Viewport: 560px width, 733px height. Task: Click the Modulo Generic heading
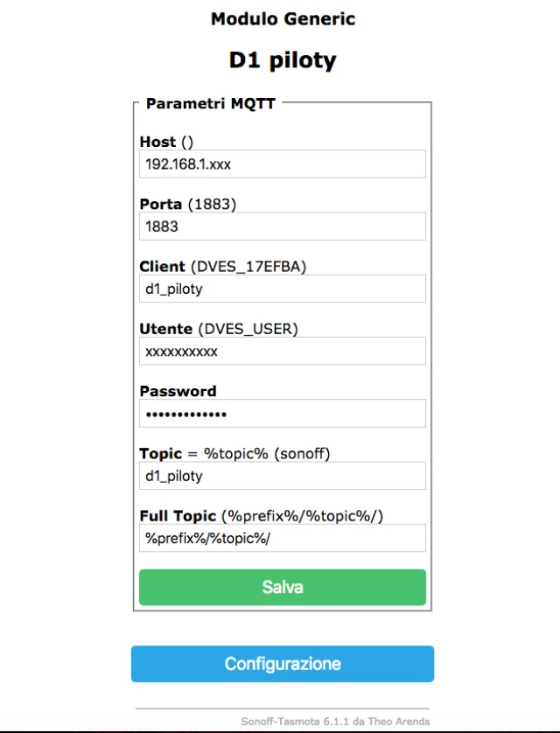coord(283,18)
